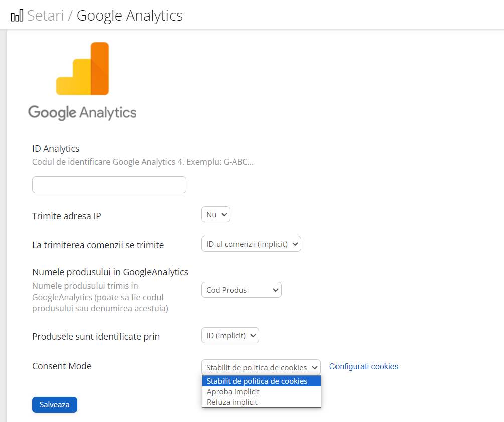Open the Cod Produs dropdown
This screenshot has width=504, height=422.
click(241, 290)
